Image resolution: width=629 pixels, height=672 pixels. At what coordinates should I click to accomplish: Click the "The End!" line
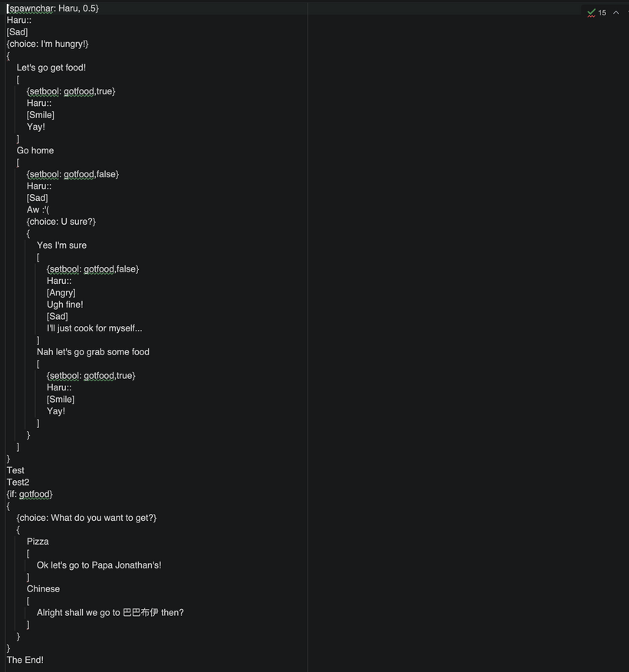pyautogui.click(x=25, y=660)
